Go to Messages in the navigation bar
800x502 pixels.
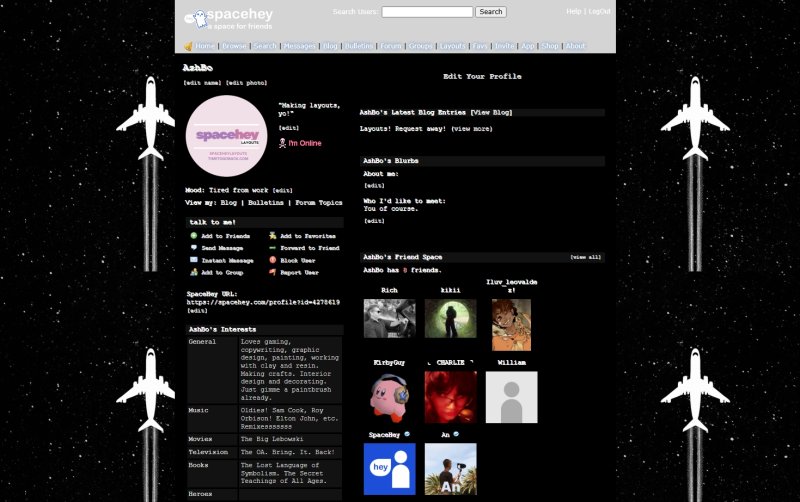coord(299,46)
